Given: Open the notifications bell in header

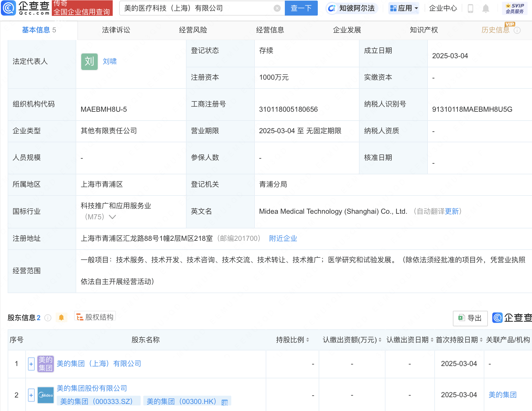Looking at the screenshot, I should (486, 9).
